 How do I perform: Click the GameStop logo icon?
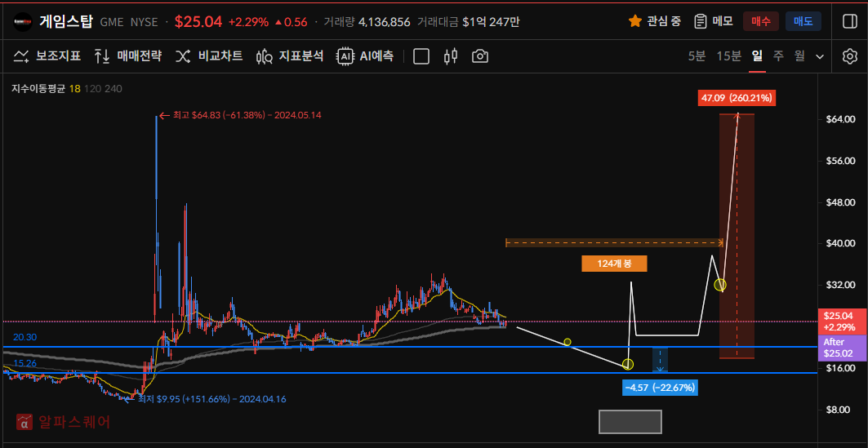point(21,21)
